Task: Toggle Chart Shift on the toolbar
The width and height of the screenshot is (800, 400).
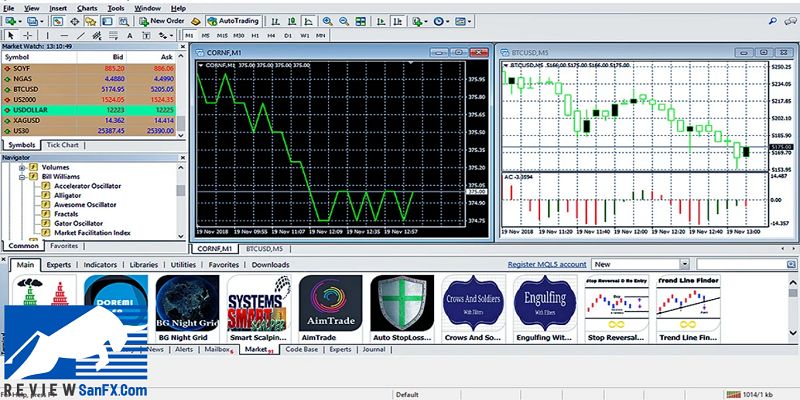Action: click(x=398, y=21)
